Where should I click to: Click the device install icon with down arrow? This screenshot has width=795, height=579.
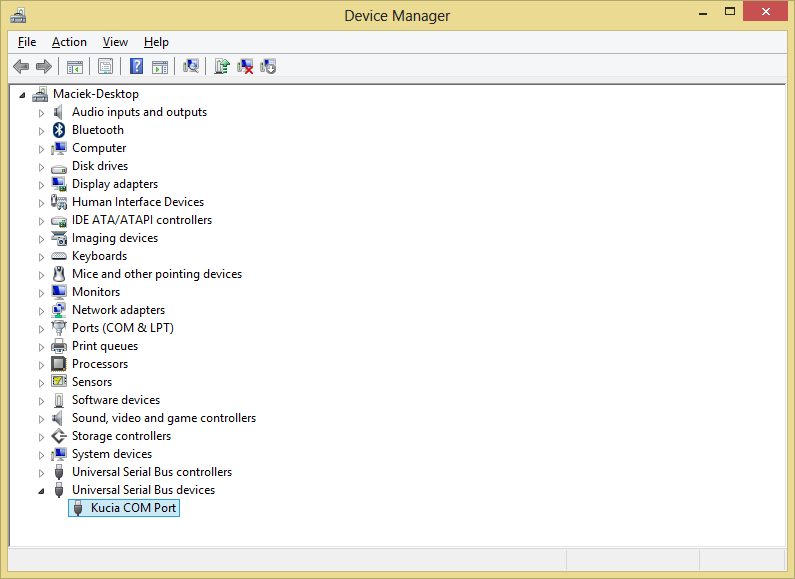[x=268, y=67]
